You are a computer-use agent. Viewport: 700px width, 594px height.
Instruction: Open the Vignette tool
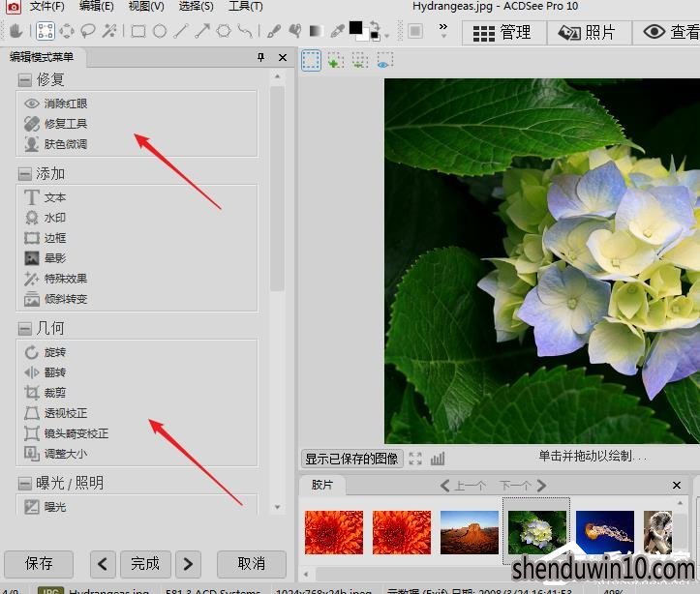tap(46, 258)
